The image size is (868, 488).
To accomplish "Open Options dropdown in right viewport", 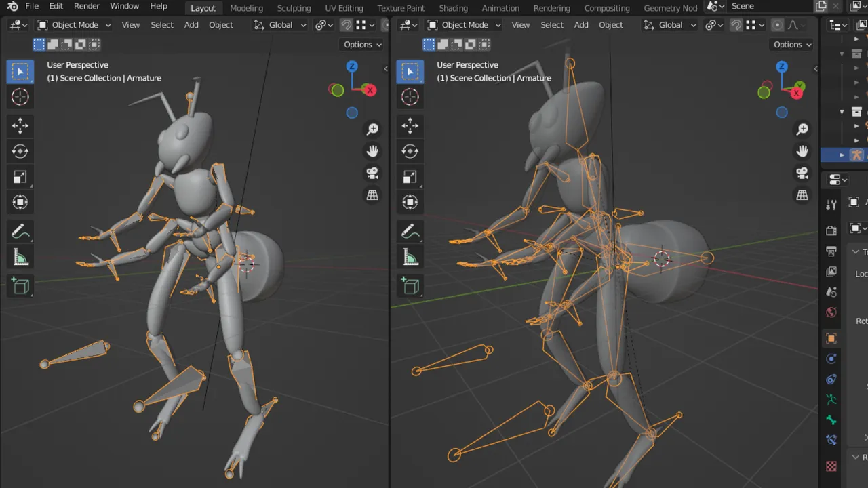I will click(792, 45).
